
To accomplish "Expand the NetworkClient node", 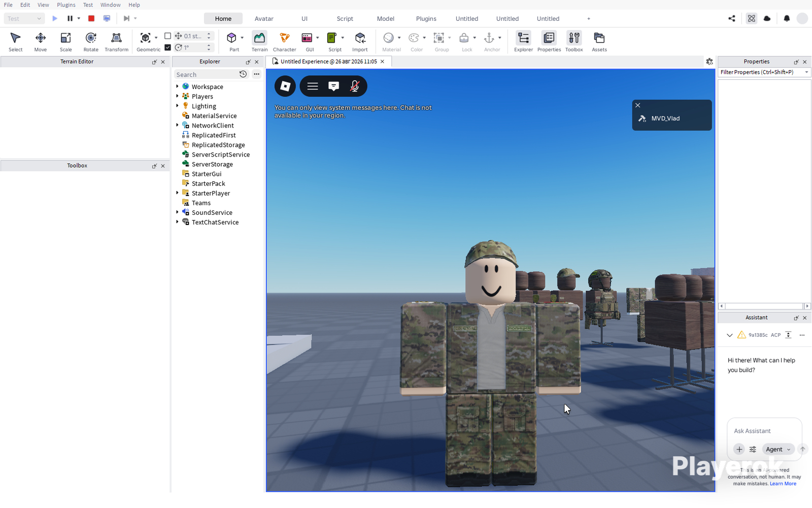I will [177, 125].
